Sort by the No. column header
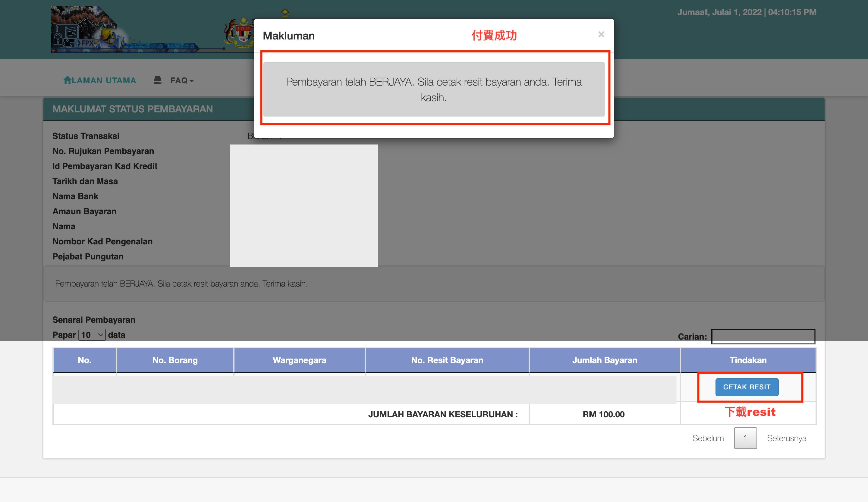 [84, 360]
